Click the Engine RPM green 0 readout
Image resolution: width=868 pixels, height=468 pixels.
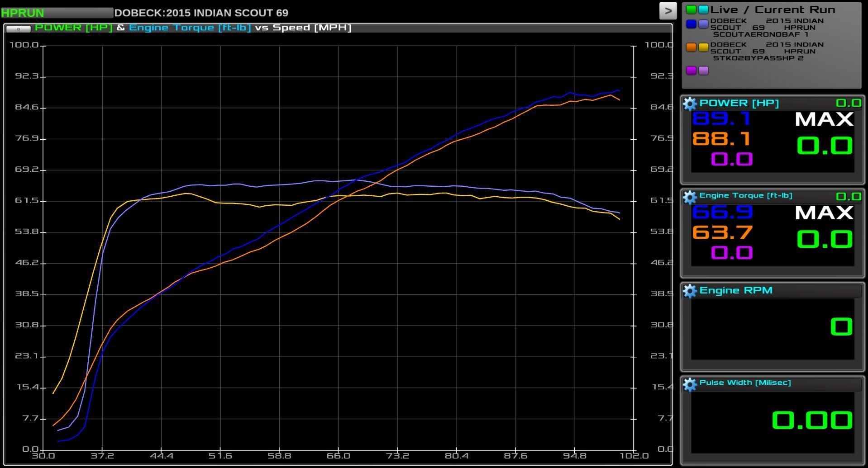[x=842, y=326]
